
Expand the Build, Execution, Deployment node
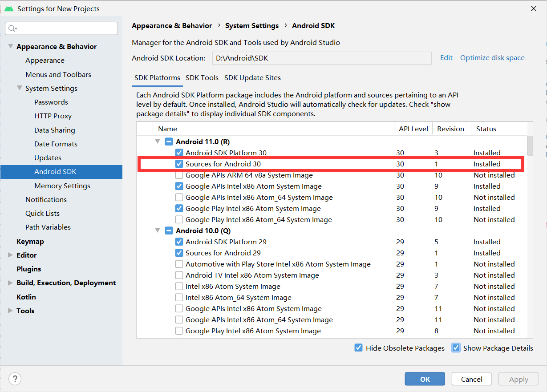pos(10,283)
